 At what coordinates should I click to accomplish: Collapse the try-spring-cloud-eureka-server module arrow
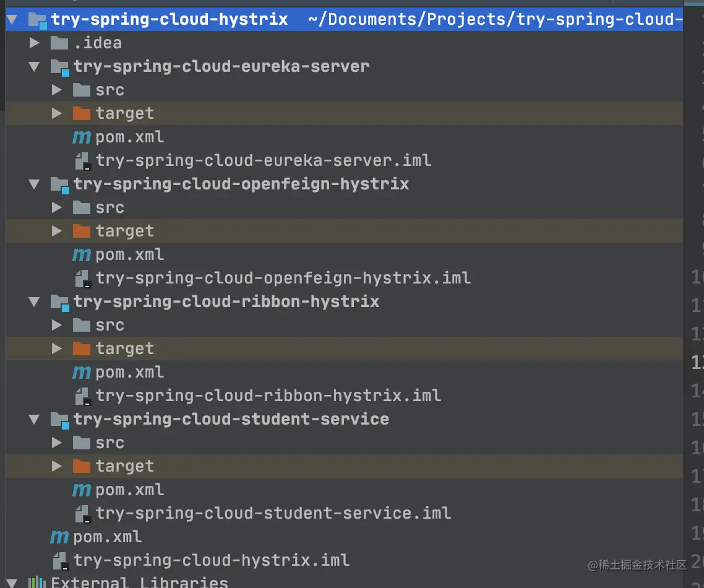(34, 66)
